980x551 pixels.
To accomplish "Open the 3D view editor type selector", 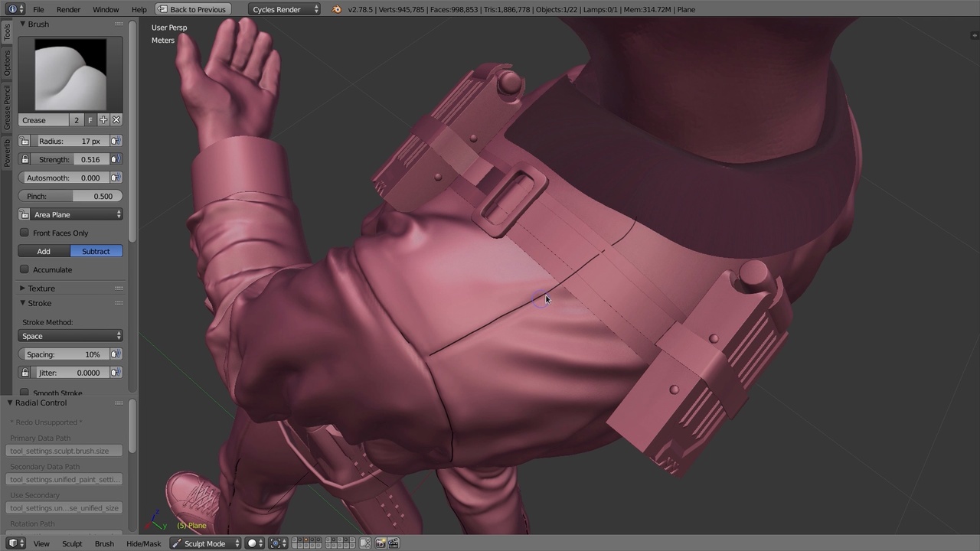I will (x=15, y=543).
